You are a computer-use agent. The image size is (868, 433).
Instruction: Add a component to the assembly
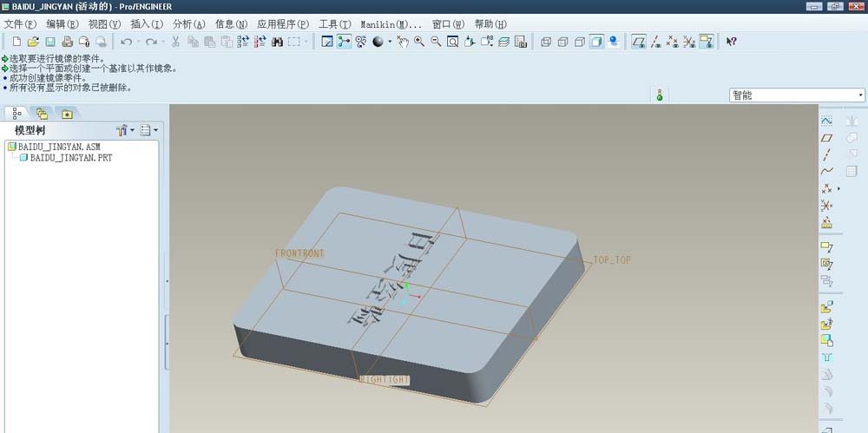[826, 306]
